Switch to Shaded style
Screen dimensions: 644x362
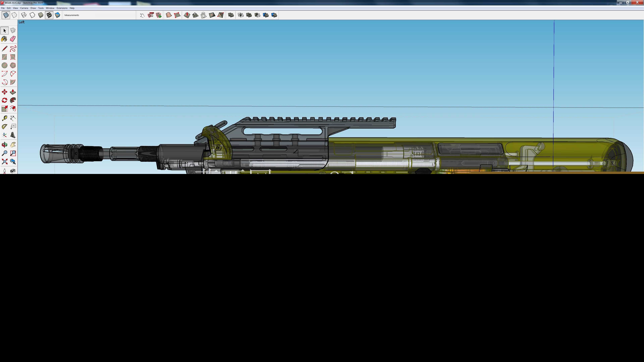pyautogui.click(x=41, y=15)
